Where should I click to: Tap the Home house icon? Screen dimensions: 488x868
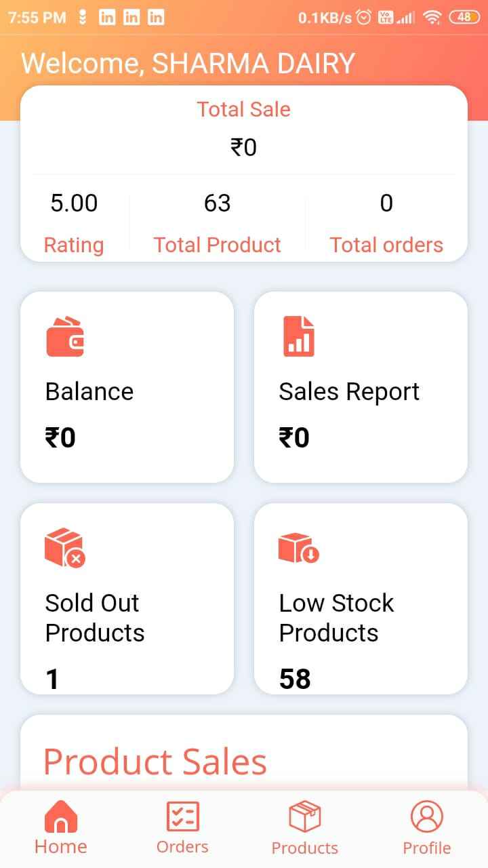click(x=61, y=816)
